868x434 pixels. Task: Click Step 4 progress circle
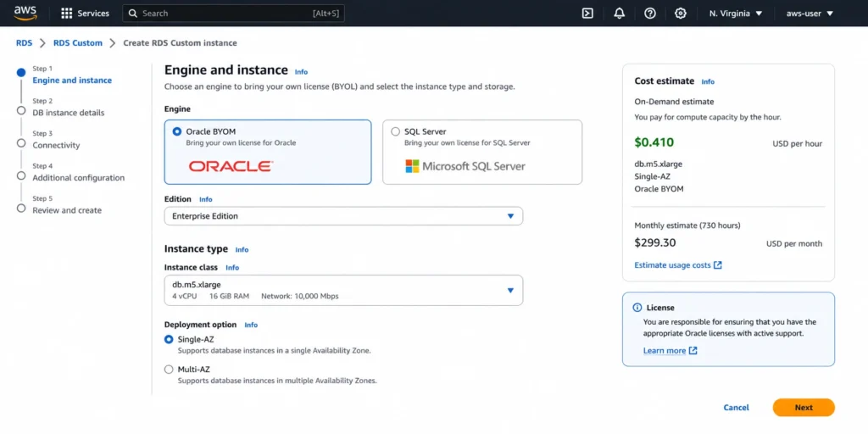pyautogui.click(x=21, y=175)
